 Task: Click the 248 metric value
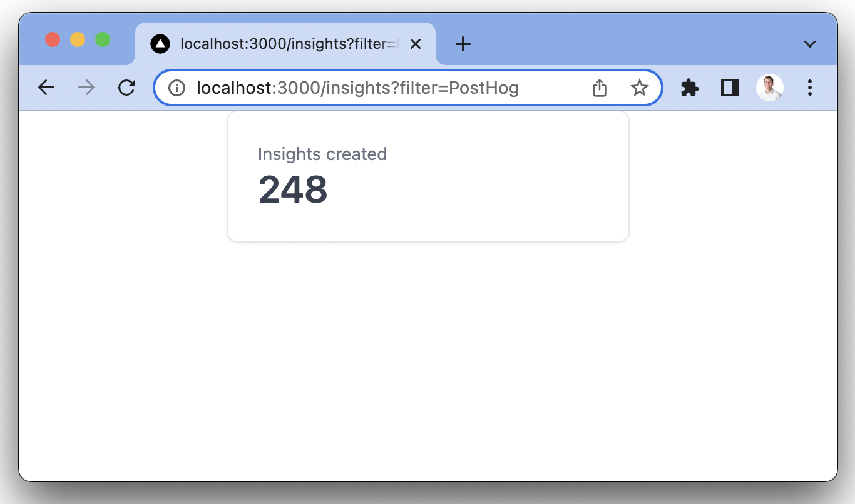click(x=293, y=189)
